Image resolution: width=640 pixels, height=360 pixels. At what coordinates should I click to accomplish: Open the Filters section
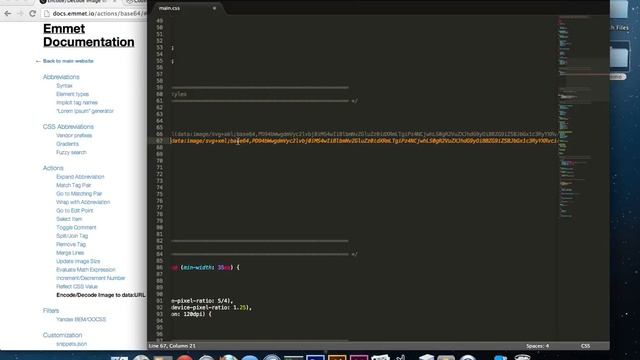[51, 311]
